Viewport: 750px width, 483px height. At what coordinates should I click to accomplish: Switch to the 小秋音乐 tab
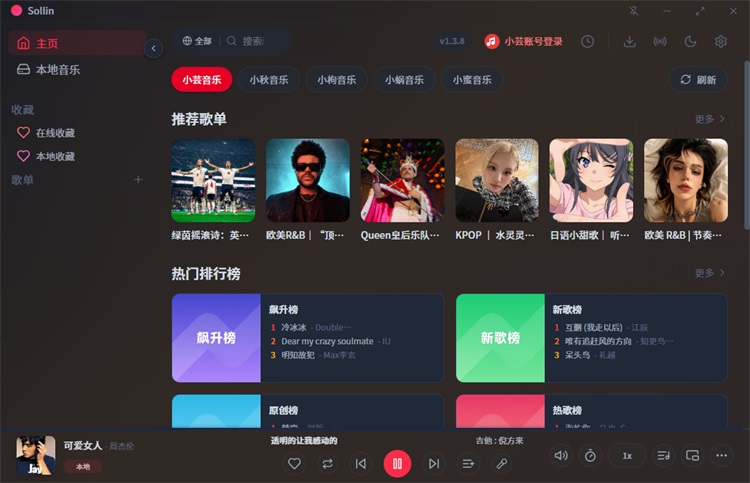[x=269, y=80]
